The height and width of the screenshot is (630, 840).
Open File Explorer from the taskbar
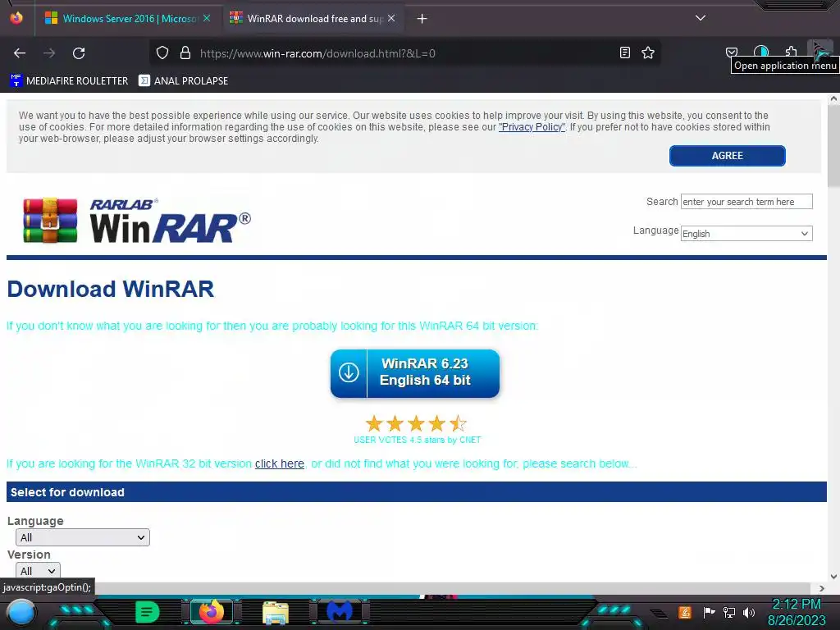click(276, 613)
